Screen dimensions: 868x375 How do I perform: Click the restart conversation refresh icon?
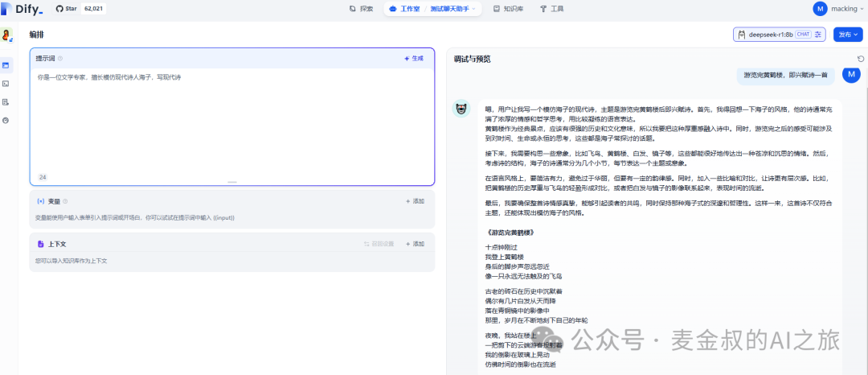(861, 59)
